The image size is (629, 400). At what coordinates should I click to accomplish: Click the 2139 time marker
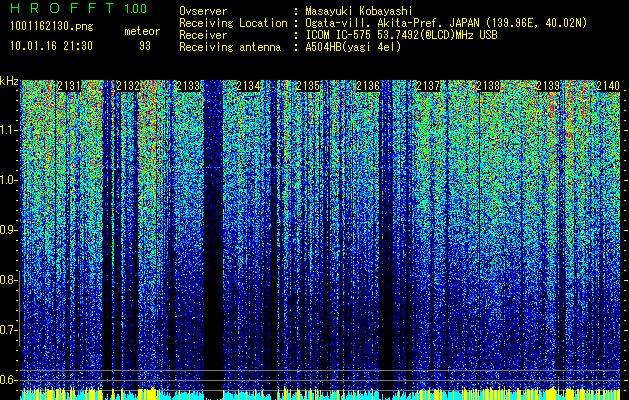[x=548, y=86]
